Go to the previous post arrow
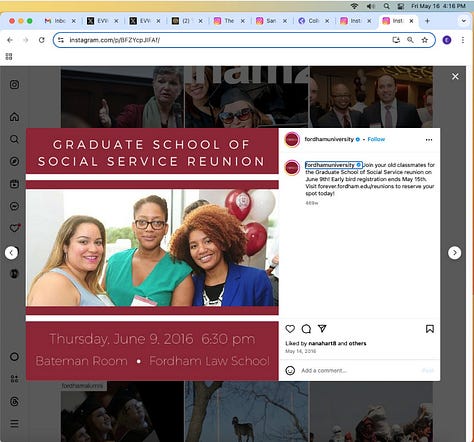This screenshot has width=474, height=442. 11,253
